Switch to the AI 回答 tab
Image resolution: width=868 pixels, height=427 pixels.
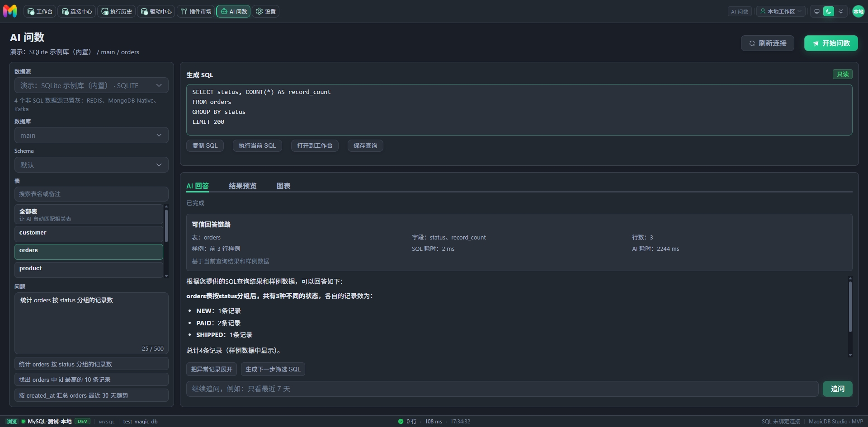coord(198,186)
